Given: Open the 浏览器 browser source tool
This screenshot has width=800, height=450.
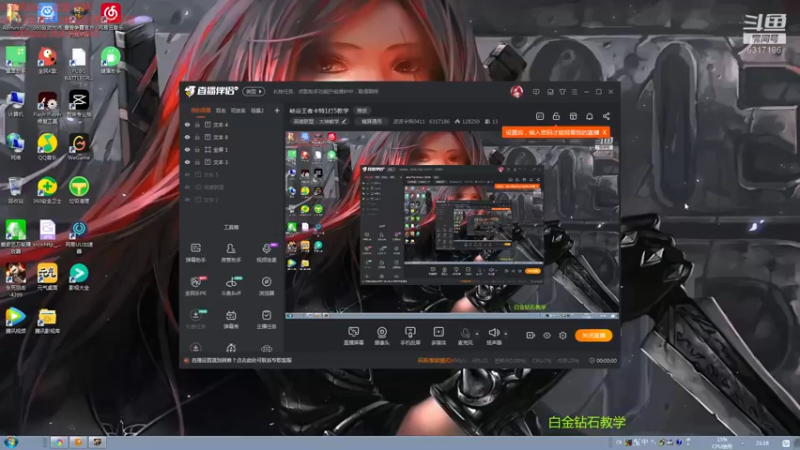Looking at the screenshot, I should tap(266, 286).
